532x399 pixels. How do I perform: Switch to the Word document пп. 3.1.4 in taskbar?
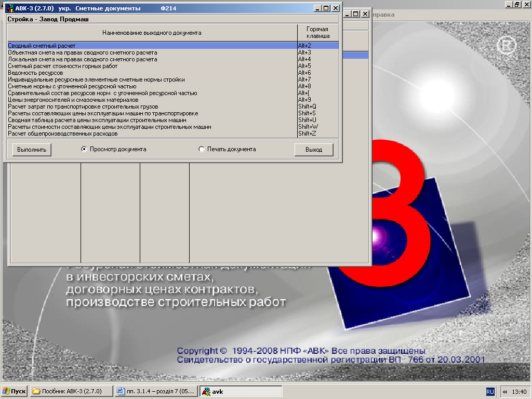click(156, 391)
